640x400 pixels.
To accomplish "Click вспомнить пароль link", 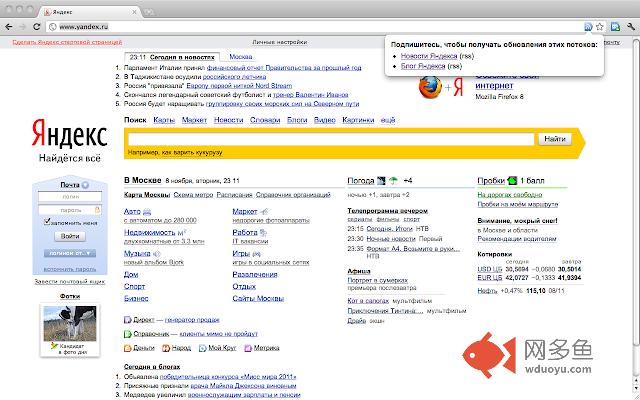I will pos(70,269).
